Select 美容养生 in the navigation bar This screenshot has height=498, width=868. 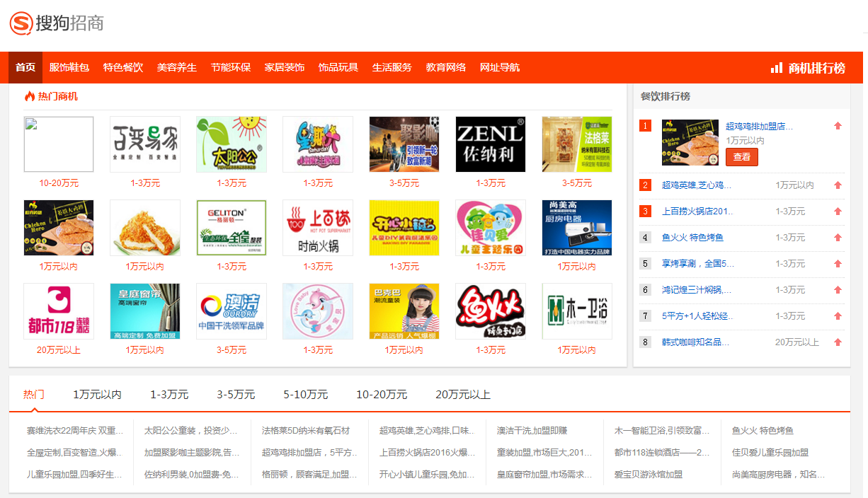point(177,67)
